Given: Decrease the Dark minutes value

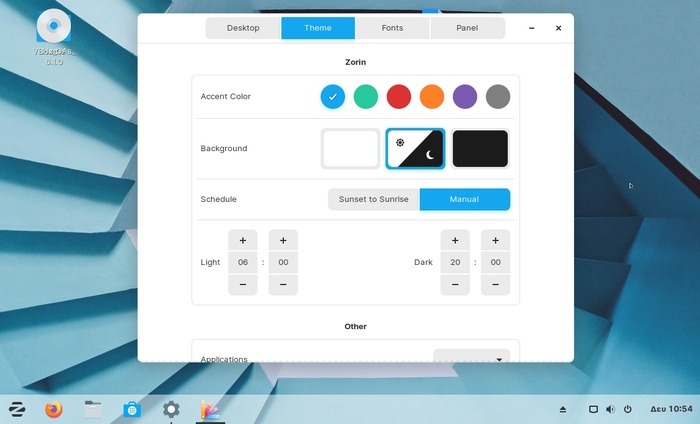Looking at the screenshot, I should click(x=496, y=284).
